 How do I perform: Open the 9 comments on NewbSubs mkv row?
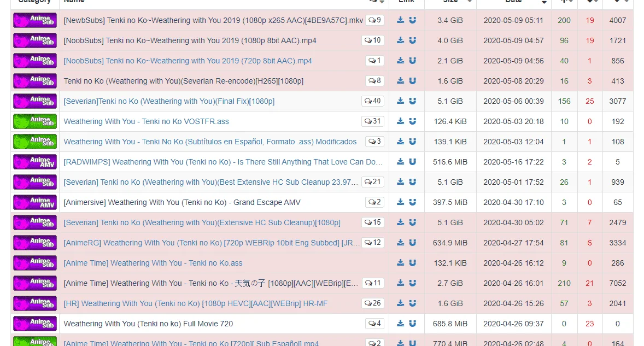point(374,20)
